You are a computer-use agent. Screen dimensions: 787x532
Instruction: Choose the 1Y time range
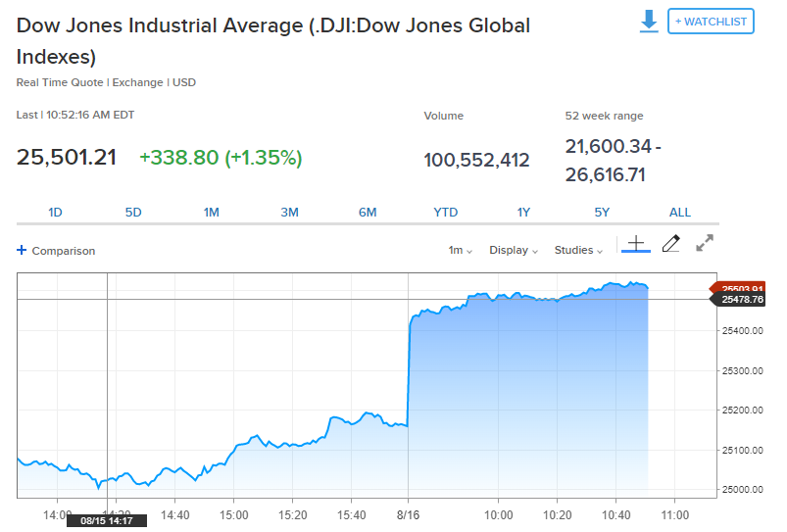(524, 213)
